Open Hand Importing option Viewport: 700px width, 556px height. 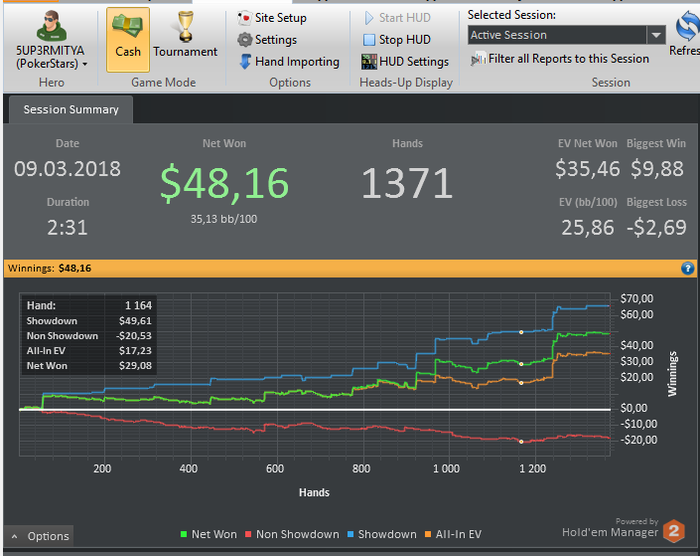pos(289,62)
